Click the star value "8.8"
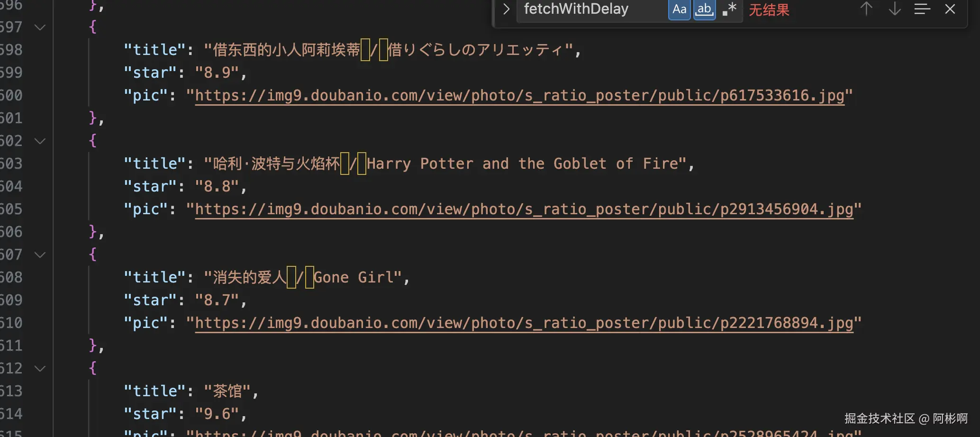 pos(217,186)
